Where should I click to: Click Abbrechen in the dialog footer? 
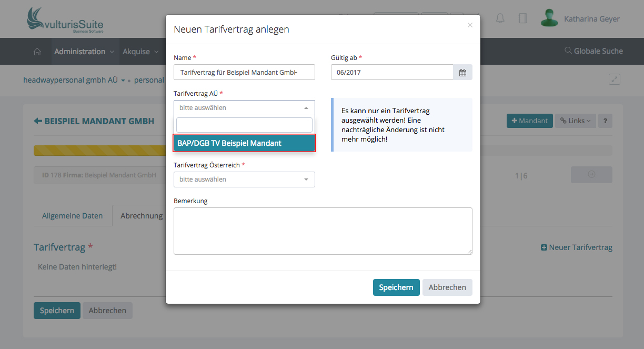(x=447, y=287)
